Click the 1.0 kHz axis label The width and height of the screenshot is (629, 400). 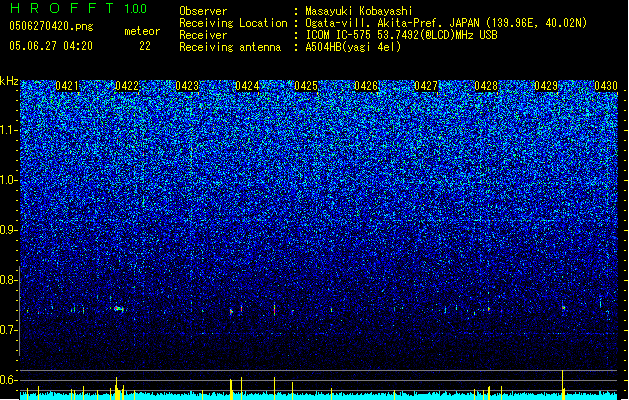click(8, 180)
